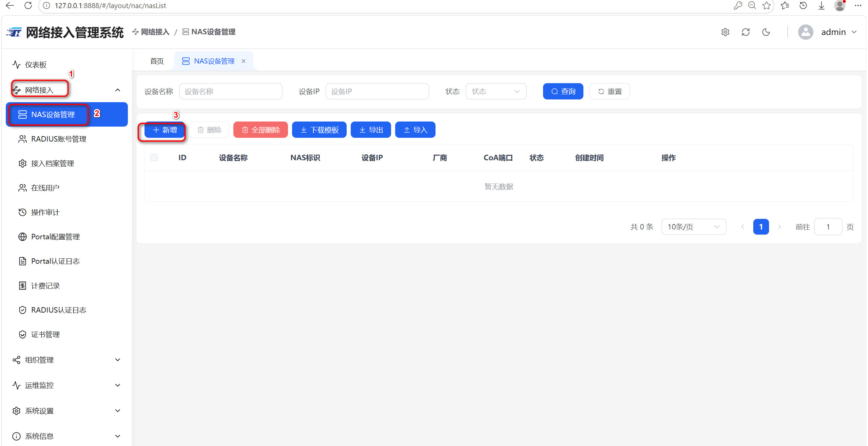Open the 10条/页 page size dropdown

694,227
